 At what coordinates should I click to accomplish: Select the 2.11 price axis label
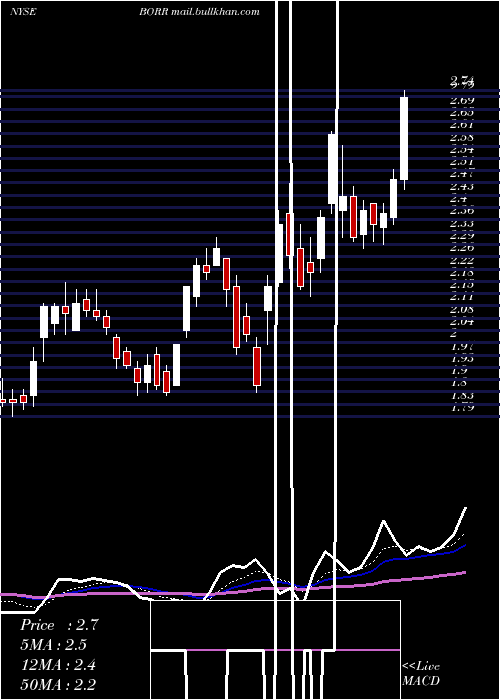462,297
